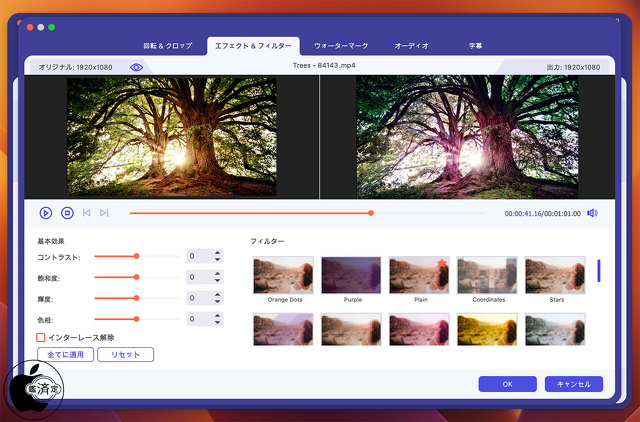Increase 輝度 value with up arrow
The width and height of the screenshot is (640, 422).
pos(218,295)
